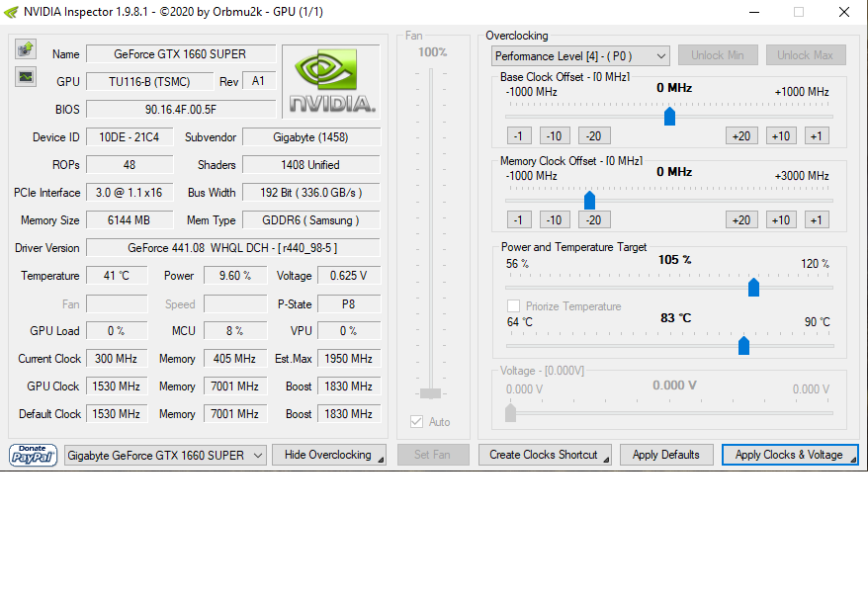This screenshot has width=868, height=600.
Task: Decrease Memory Clock Offset by 1
Action: pos(519,219)
